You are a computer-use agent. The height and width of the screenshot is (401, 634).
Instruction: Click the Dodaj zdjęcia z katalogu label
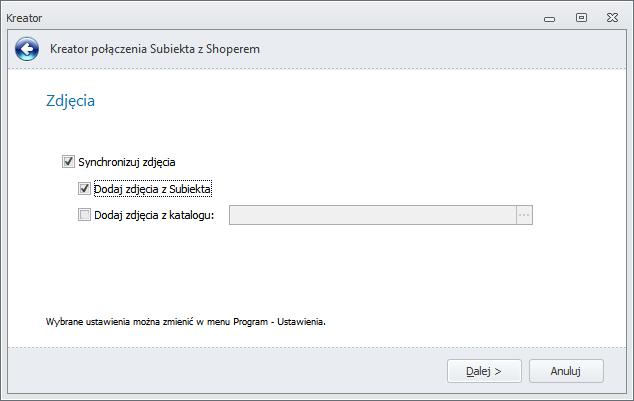point(154,215)
